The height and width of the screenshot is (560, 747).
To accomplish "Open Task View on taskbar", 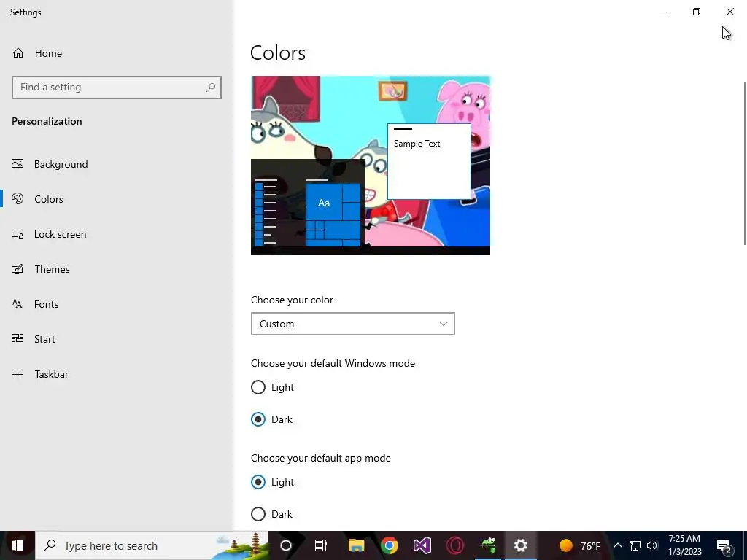I will point(321,545).
